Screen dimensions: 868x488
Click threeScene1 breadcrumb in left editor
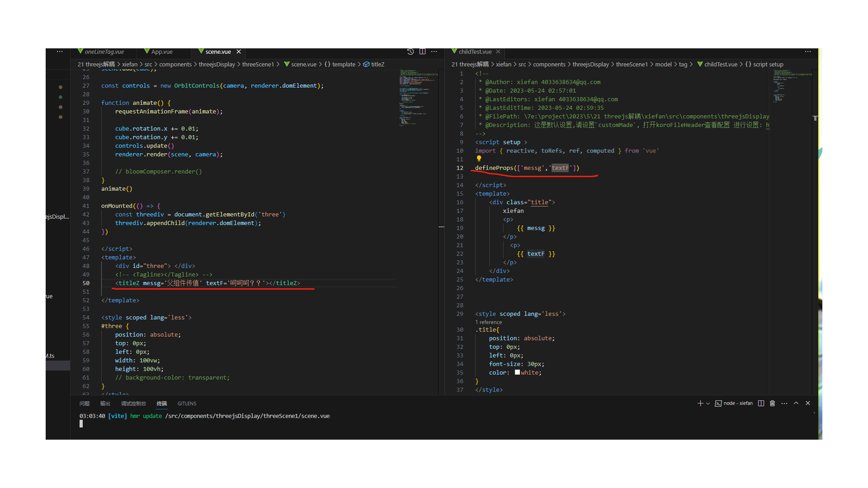[x=258, y=64]
